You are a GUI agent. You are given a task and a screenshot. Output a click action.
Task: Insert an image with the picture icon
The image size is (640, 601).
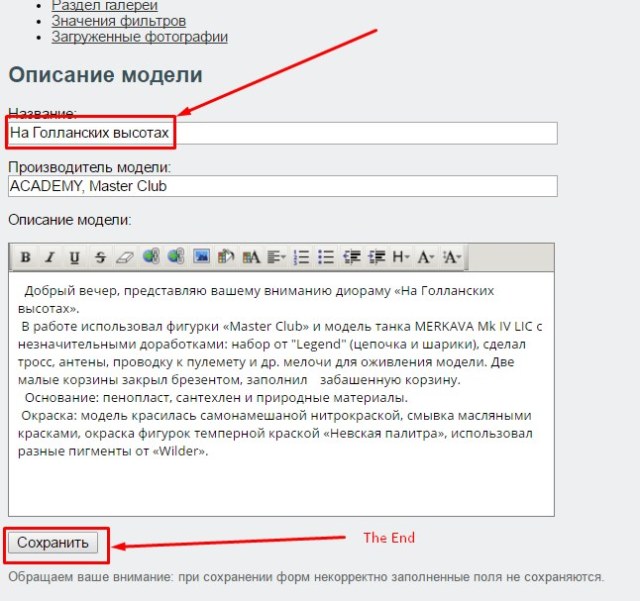pyautogui.click(x=201, y=257)
